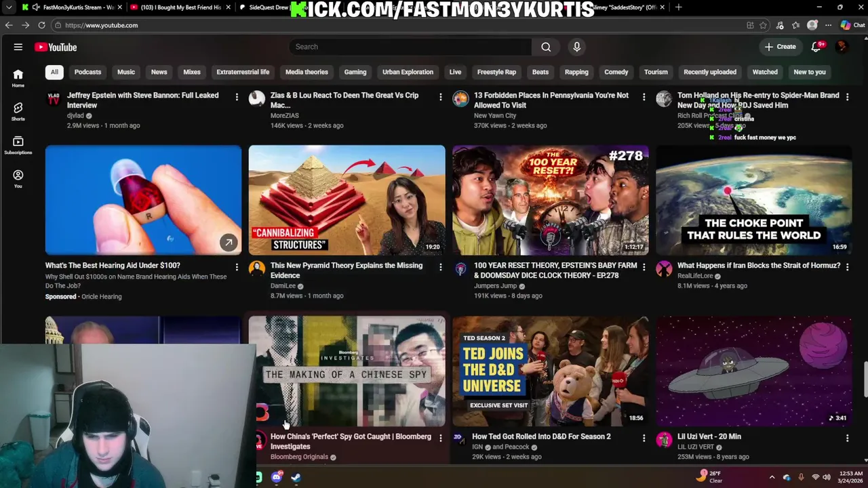The image size is (868, 488).
Task: Open the account avatar menu
Action: coord(842,47)
